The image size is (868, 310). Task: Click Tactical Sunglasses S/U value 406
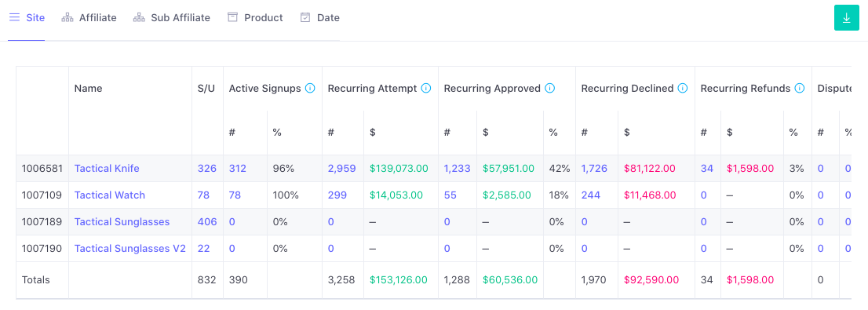tap(207, 222)
